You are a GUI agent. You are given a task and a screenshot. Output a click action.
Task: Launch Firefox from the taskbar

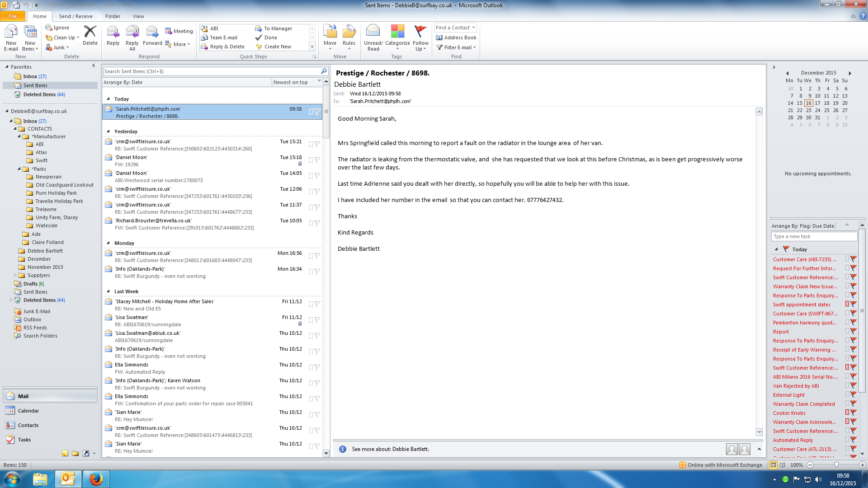96,479
